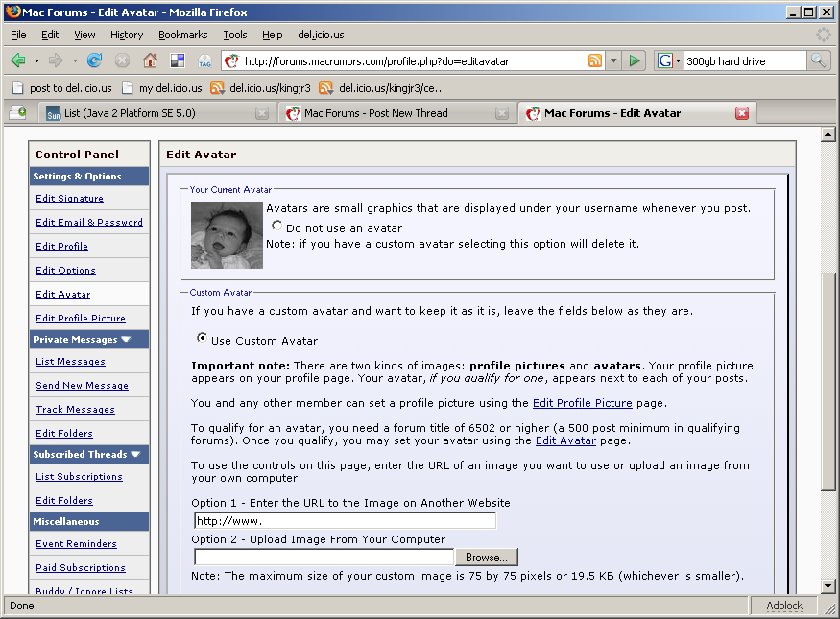The image size is (840, 619).
Task: Select Use Custom Avatar radio button
Action: pos(202,338)
